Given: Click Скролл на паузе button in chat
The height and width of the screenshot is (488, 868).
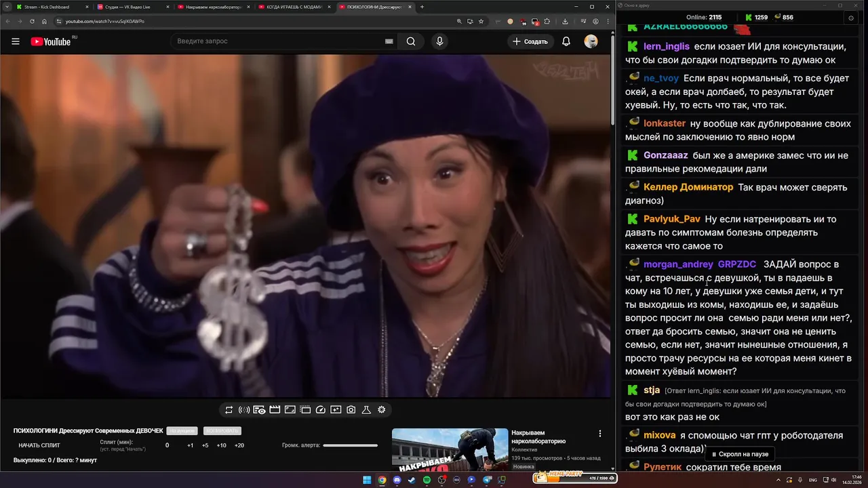Looking at the screenshot, I should [x=739, y=454].
